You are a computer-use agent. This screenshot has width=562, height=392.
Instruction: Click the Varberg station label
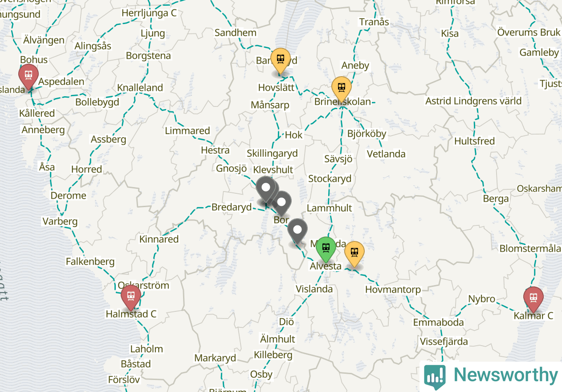pos(60,221)
